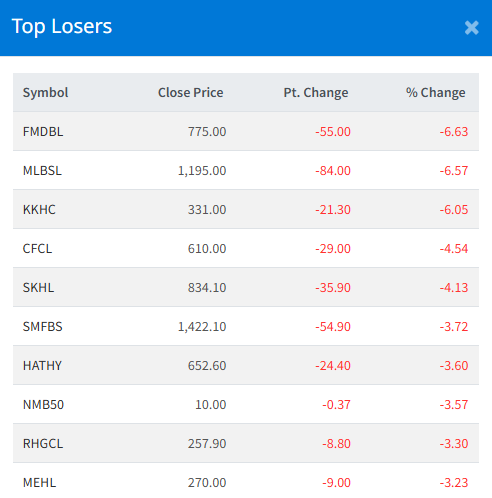Image resolution: width=492 pixels, height=498 pixels.
Task: Sort by Close Price column header
Action: click(190, 92)
